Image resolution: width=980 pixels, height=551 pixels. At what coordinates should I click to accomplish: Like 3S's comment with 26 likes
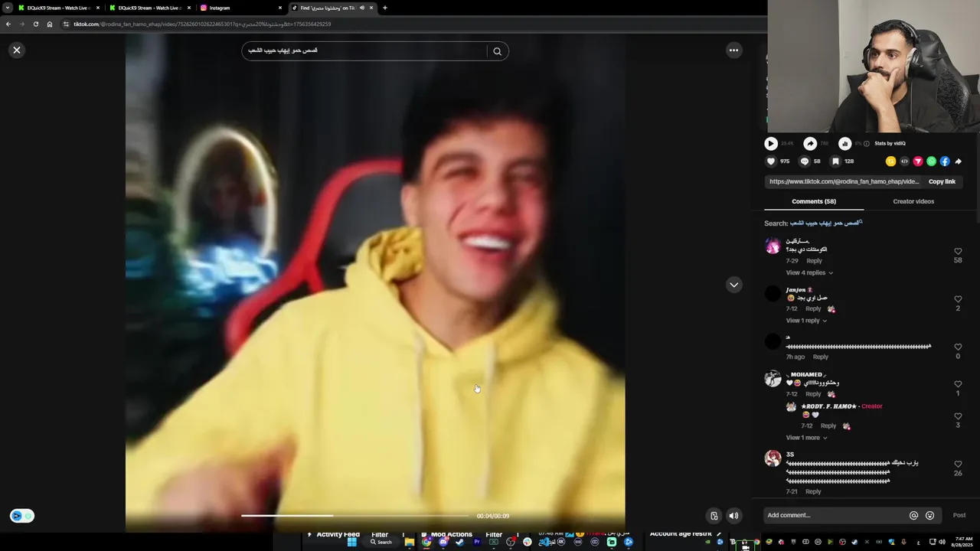click(x=958, y=465)
